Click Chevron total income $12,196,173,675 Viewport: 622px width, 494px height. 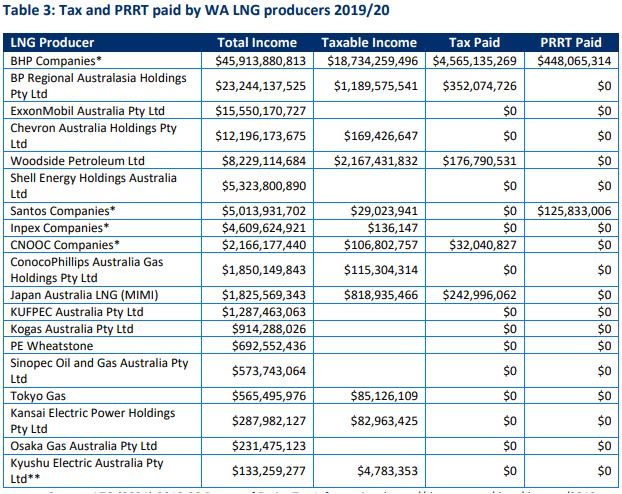pos(261,136)
